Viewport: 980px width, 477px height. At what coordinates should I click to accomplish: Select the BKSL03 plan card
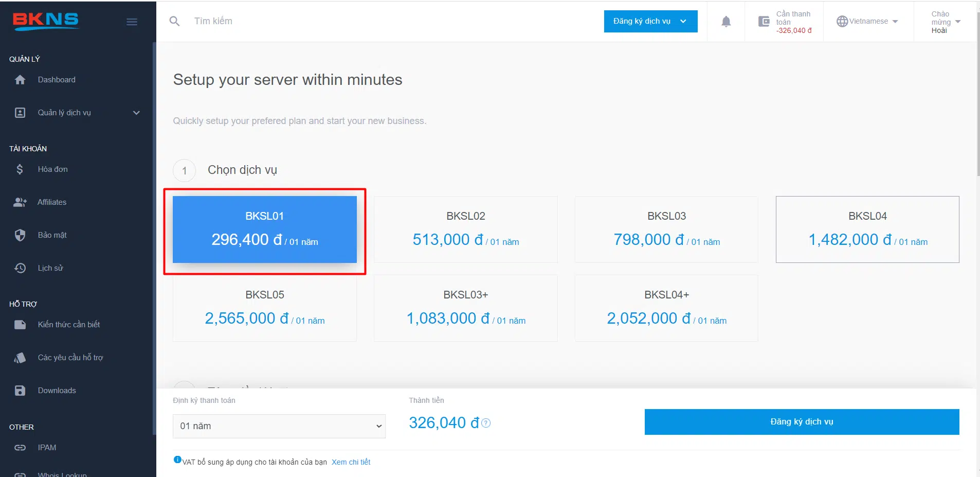(x=666, y=229)
